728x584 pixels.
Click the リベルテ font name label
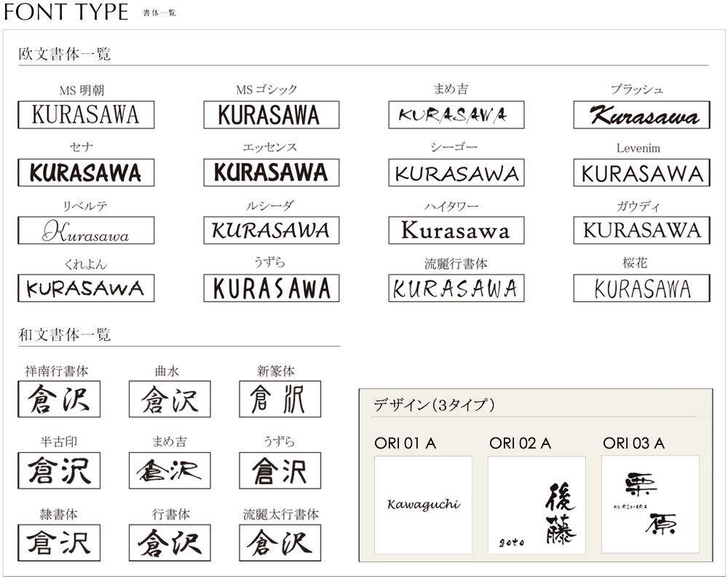[x=85, y=205]
